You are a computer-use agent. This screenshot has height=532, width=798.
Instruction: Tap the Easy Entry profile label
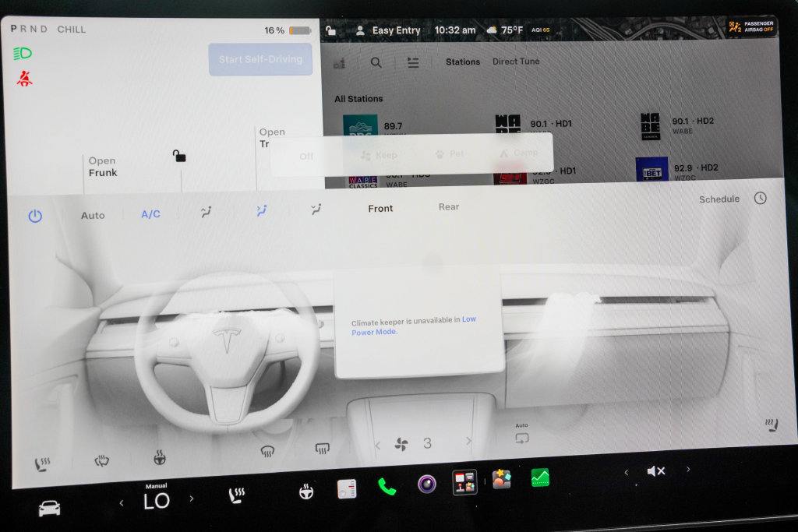pos(396,30)
